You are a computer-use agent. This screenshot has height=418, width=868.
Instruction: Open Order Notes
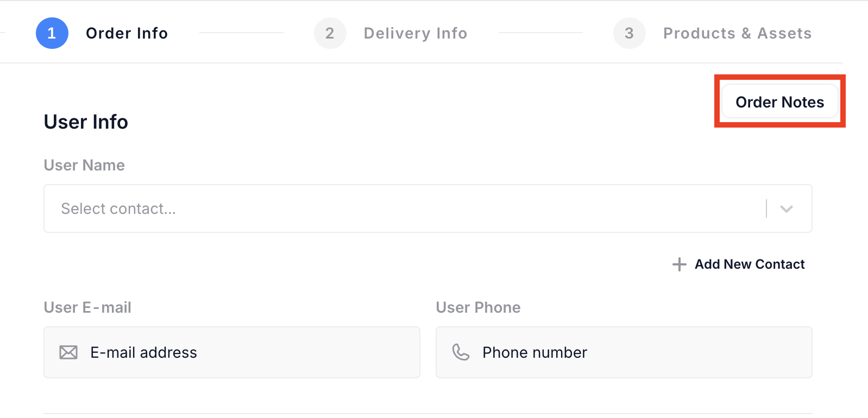[x=779, y=102]
